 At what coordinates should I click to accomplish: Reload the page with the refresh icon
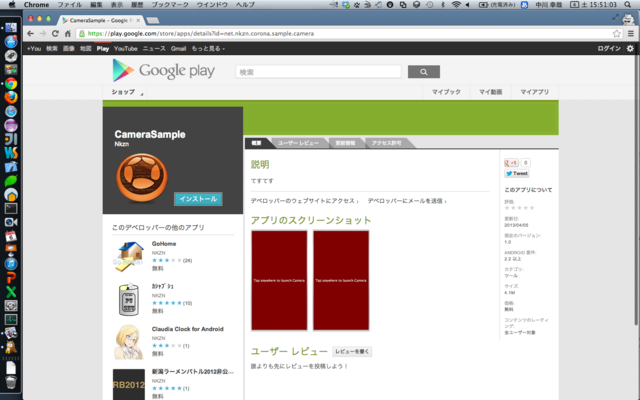55,33
